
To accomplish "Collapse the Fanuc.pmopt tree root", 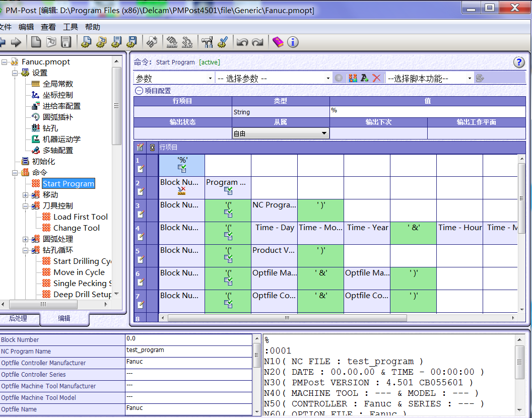I will [5, 62].
